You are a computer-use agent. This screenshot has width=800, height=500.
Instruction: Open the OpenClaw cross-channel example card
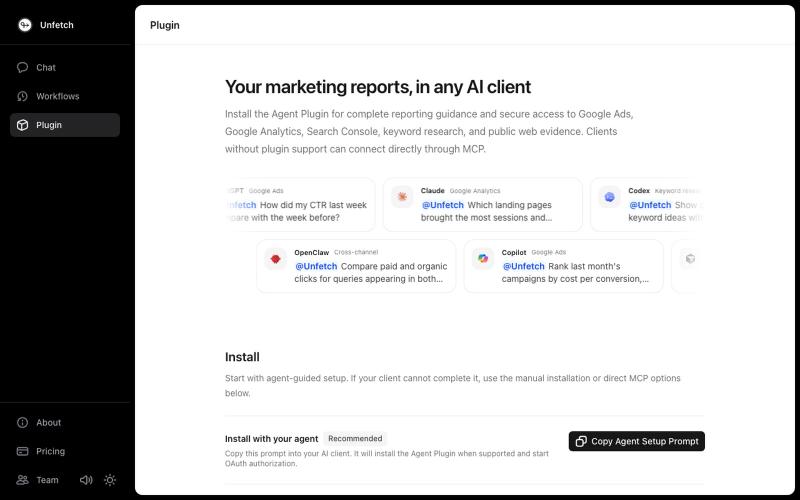tap(356, 266)
